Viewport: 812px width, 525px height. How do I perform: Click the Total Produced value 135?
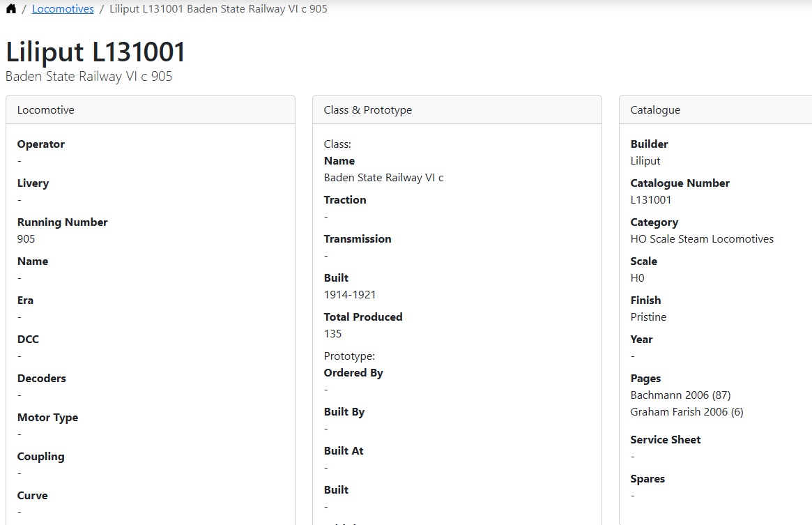332,333
